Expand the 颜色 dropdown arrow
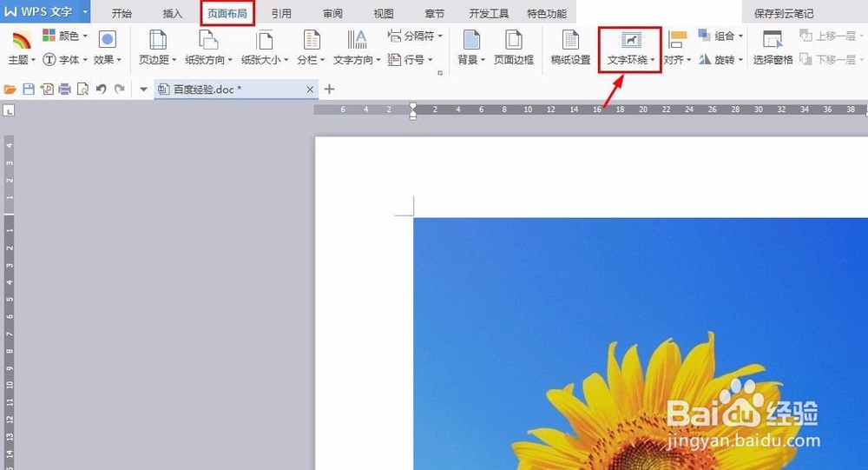The height and width of the screenshot is (470, 868). tap(85, 36)
